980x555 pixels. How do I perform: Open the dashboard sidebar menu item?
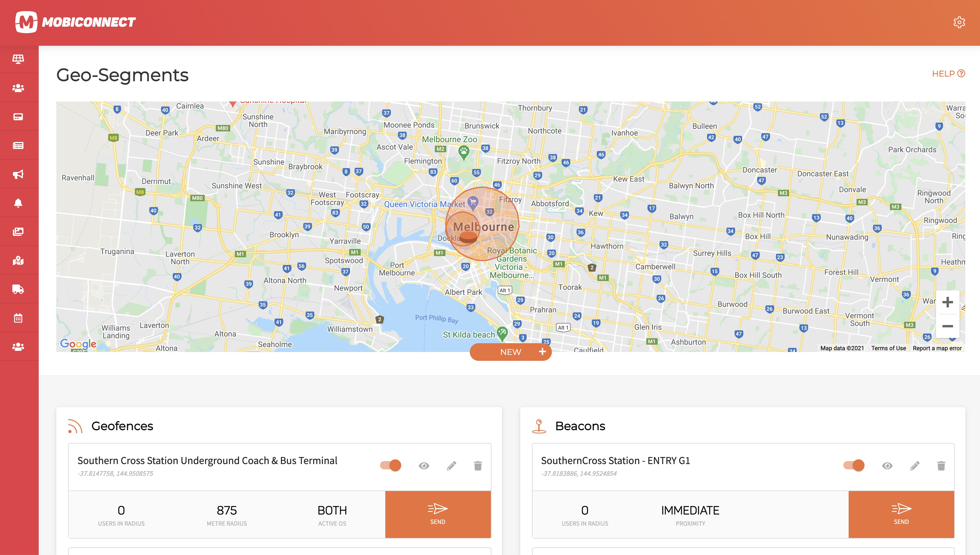pyautogui.click(x=18, y=59)
